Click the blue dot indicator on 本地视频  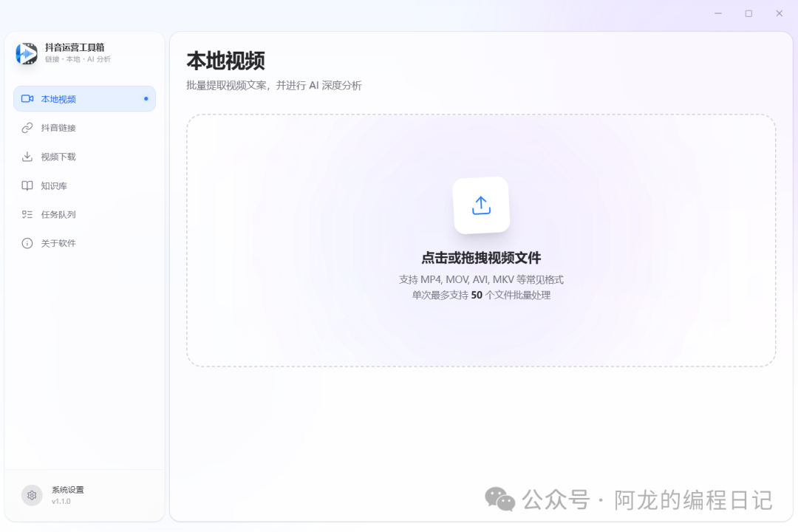click(x=148, y=98)
